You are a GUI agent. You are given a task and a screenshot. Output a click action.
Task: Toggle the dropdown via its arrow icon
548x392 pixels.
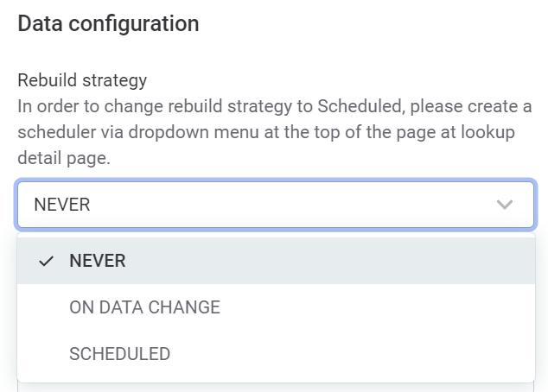pyautogui.click(x=505, y=205)
